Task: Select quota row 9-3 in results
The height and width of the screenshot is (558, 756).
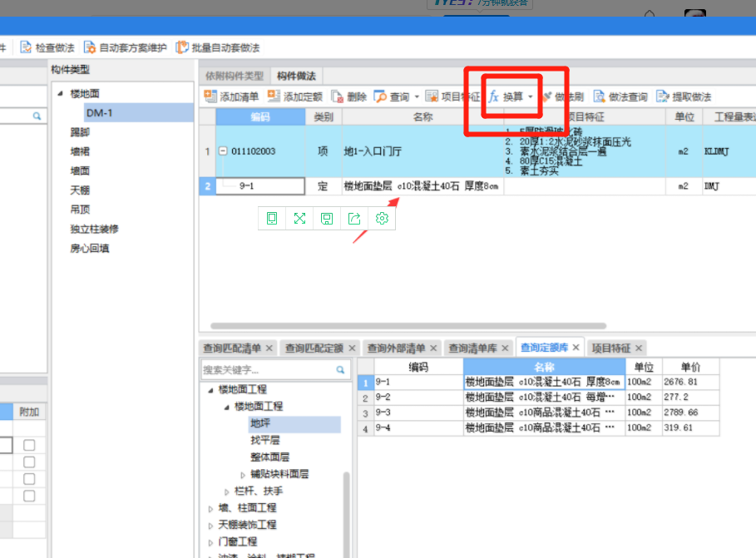Action: point(539,412)
